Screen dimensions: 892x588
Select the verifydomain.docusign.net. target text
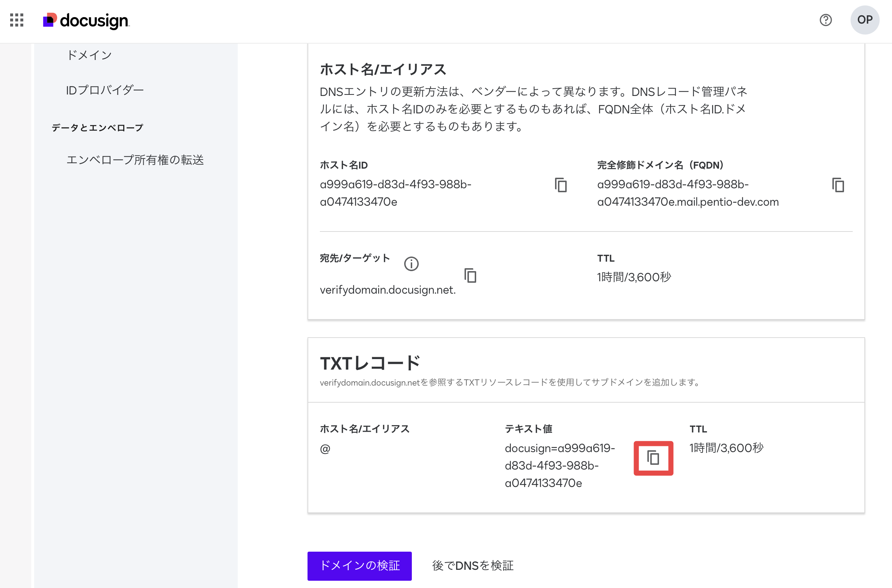click(387, 290)
